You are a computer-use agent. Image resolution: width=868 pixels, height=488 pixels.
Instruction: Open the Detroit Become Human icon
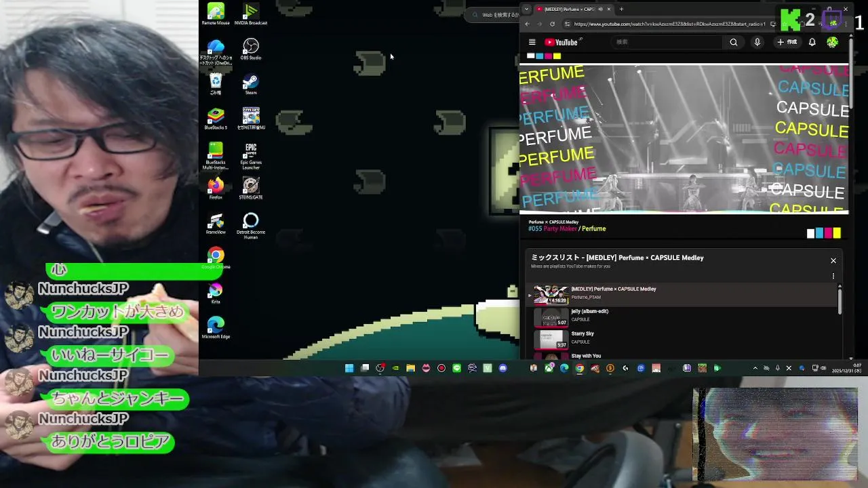(x=250, y=226)
